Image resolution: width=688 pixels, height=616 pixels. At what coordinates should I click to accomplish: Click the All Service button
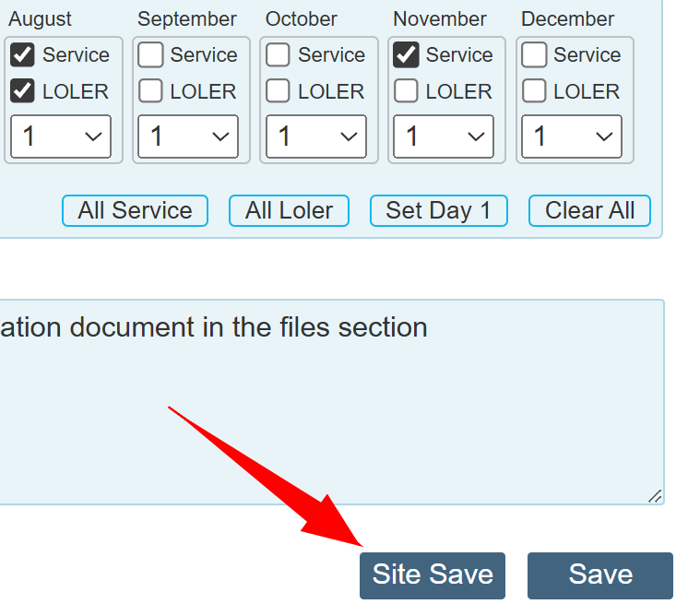(x=135, y=210)
